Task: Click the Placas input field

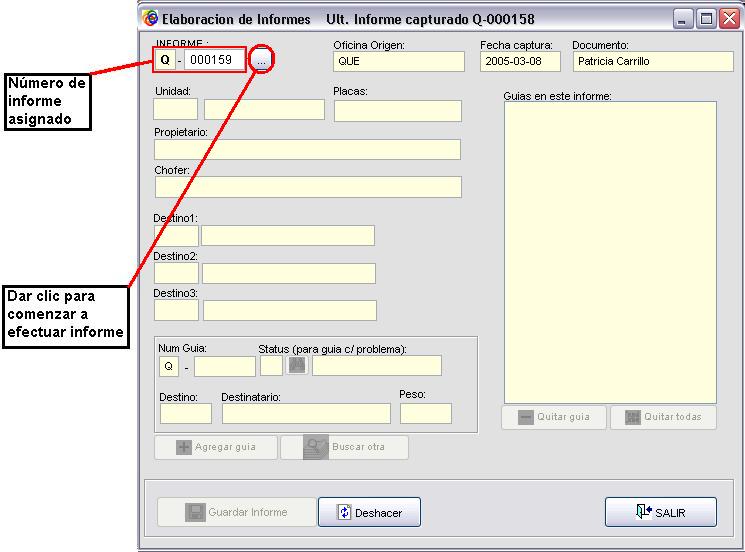Action: click(x=397, y=111)
